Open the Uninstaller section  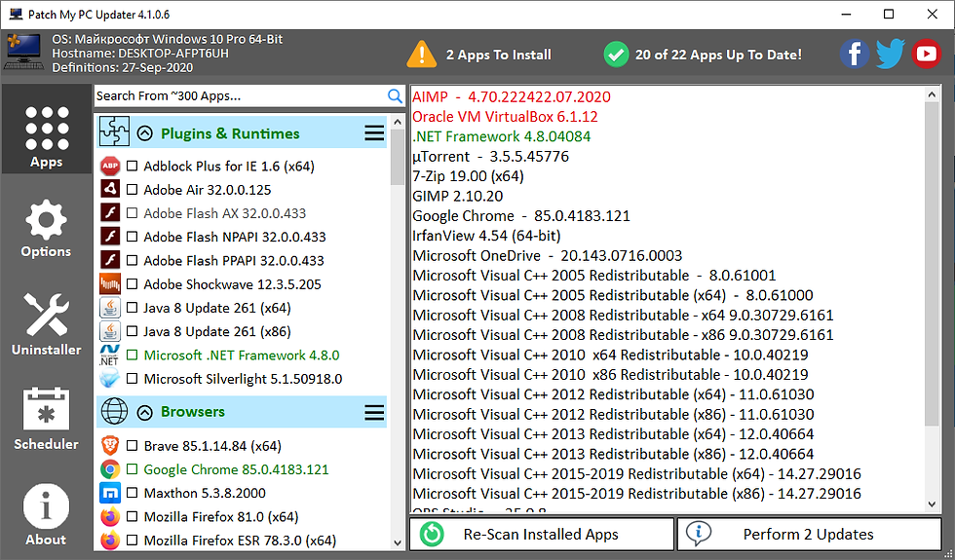click(x=47, y=323)
